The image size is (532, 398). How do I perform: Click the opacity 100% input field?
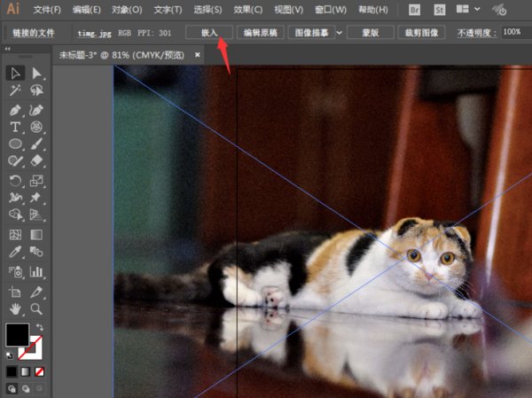pyautogui.click(x=516, y=32)
